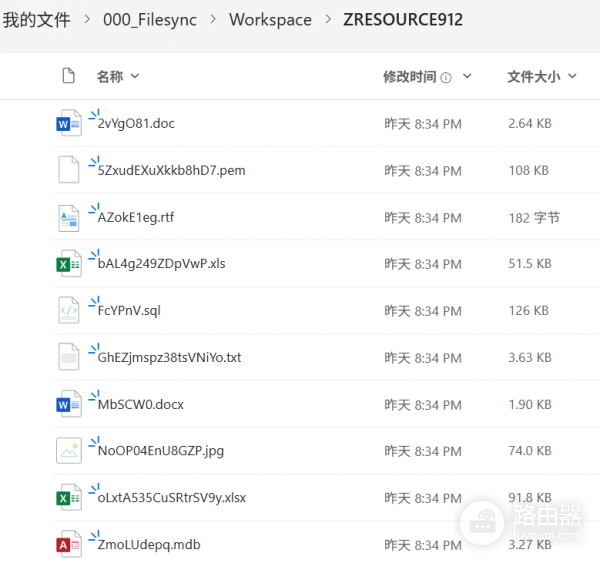
Task: Open file NoOP04EnU8GZP.jpg
Action: [x=161, y=451]
